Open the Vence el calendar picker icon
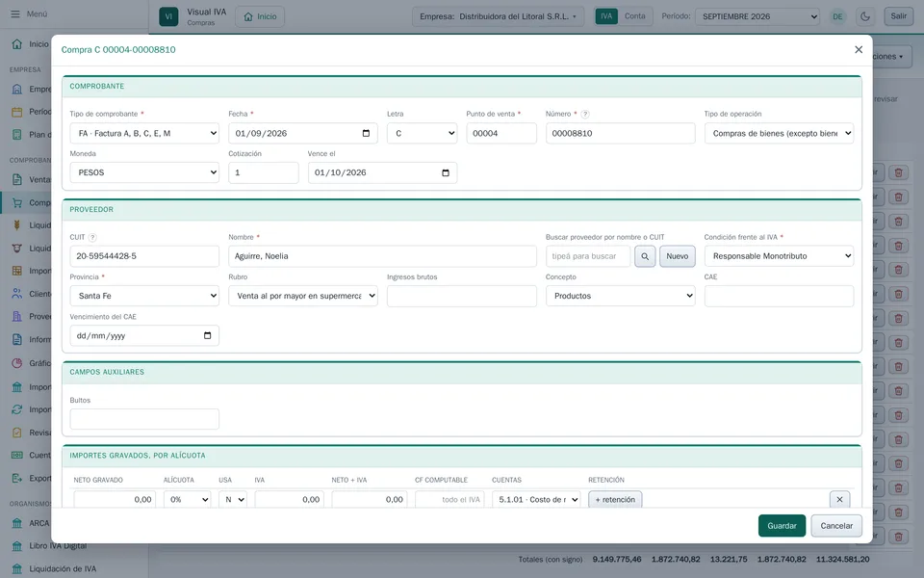This screenshot has height=578, width=924. (446, 172)
